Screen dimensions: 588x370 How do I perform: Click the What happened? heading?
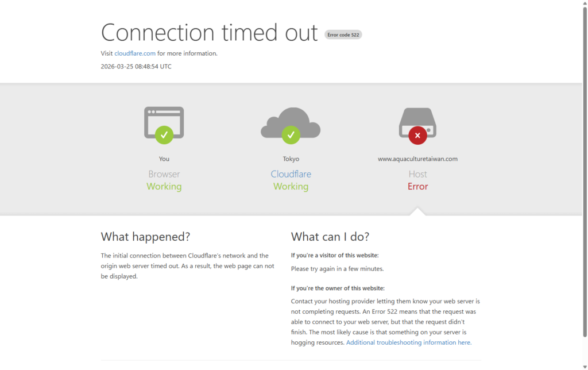tap(145, 237)
